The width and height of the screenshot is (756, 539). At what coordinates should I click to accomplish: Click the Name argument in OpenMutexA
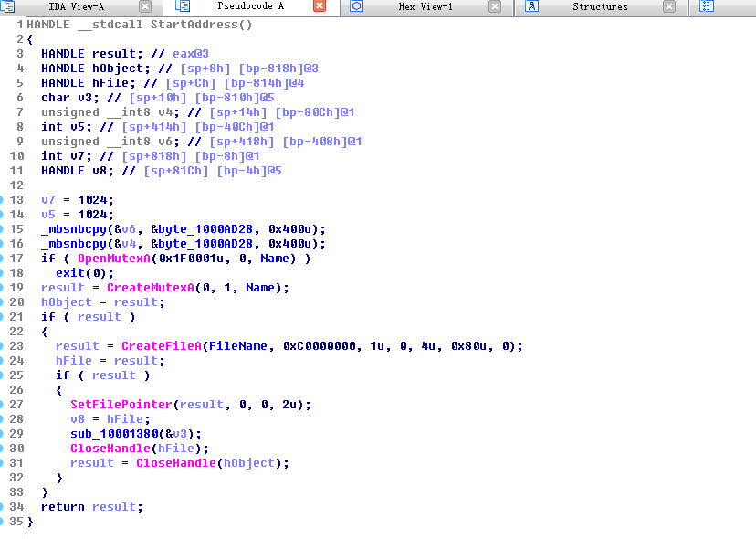(275, 259)
